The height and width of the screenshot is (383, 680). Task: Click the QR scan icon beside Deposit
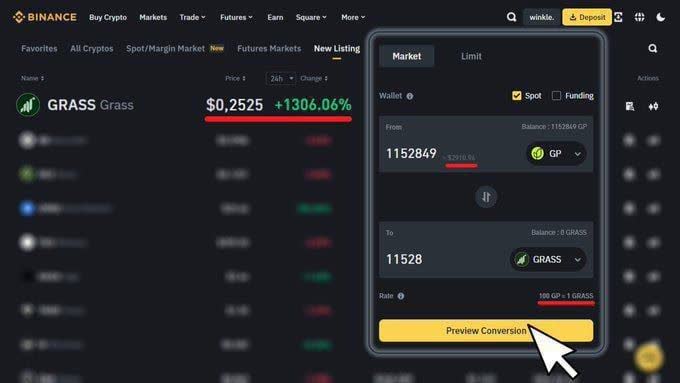[618, 17]
